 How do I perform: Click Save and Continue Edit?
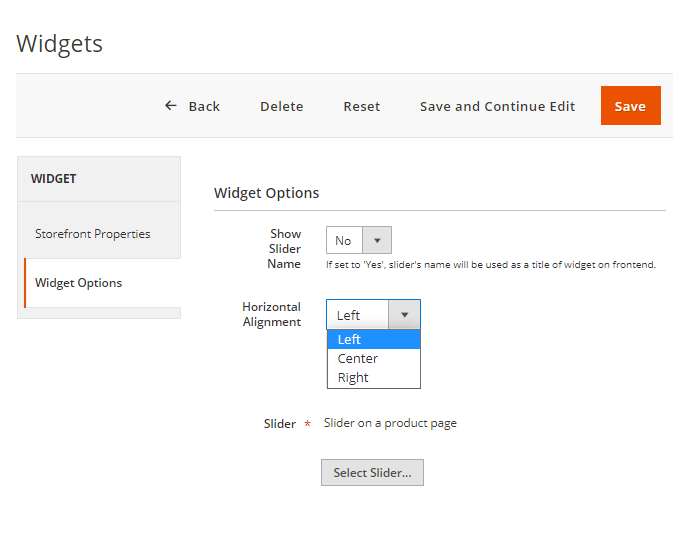[497, 106]
